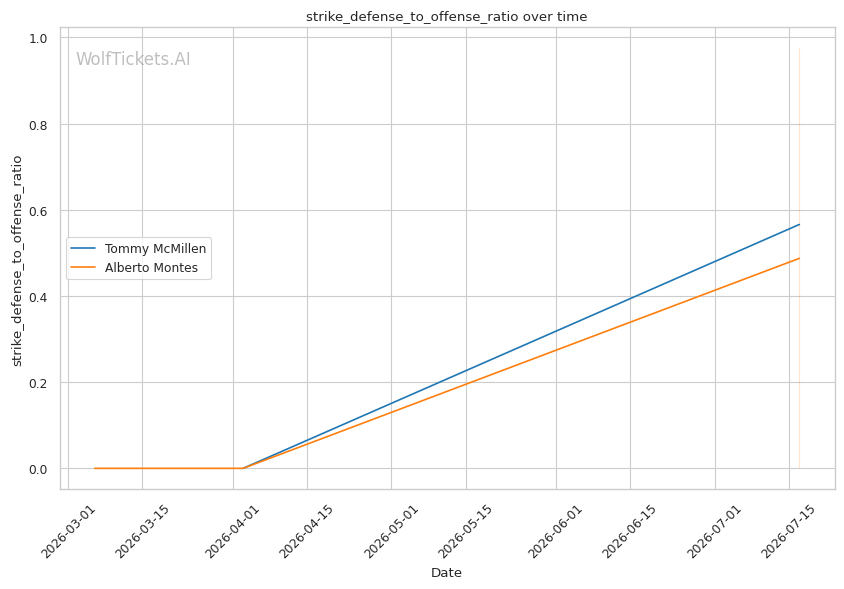Click the Tommy McMillen legend entry
Image resolution: width=844 pixels, height=589 pixels.
(x=155, y=249)
